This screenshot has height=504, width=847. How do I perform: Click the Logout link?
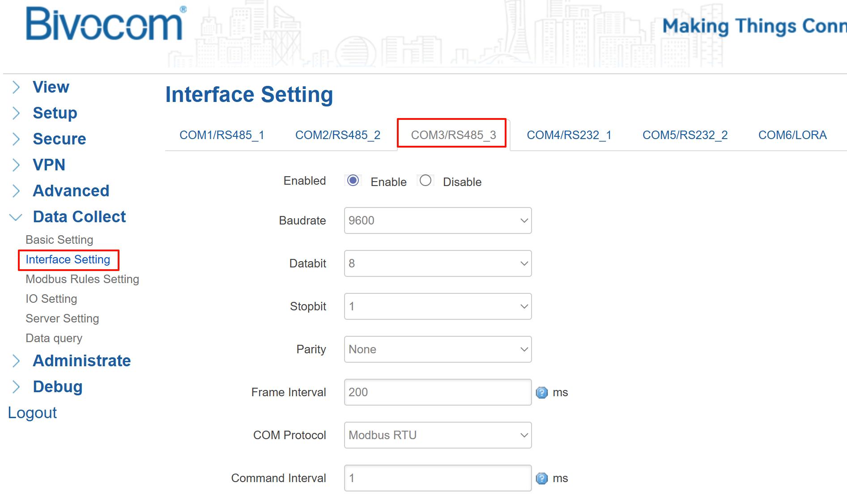(32, 413)
